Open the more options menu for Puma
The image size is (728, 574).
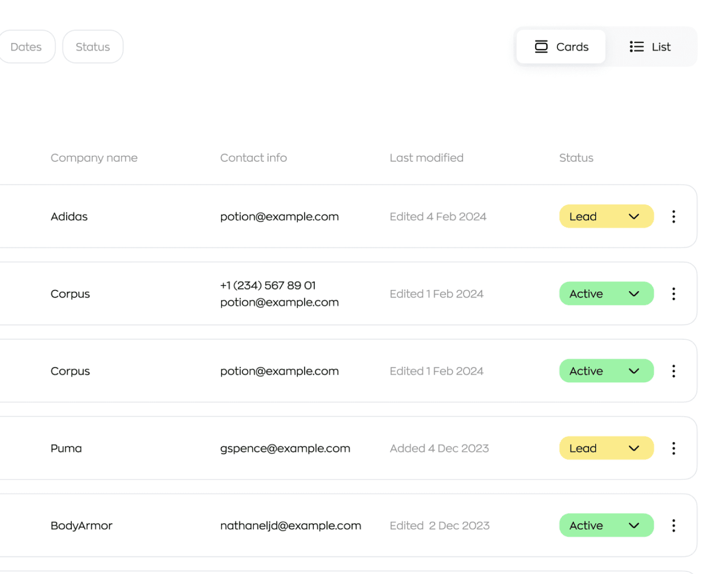[x=674, y=448]
